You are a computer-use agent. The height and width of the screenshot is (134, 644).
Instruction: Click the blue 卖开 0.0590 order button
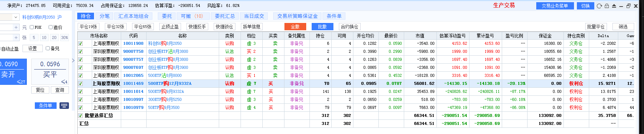click(13, 72)
